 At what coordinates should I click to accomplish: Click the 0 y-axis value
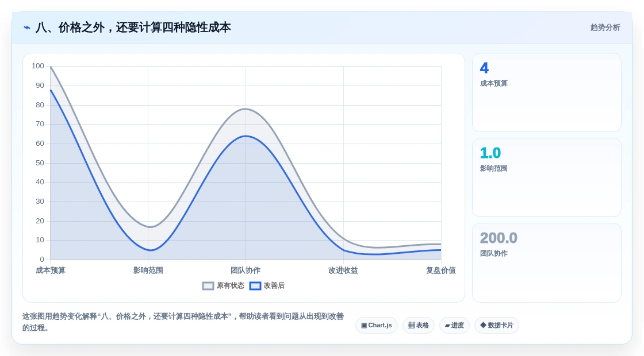click(42, 259)
